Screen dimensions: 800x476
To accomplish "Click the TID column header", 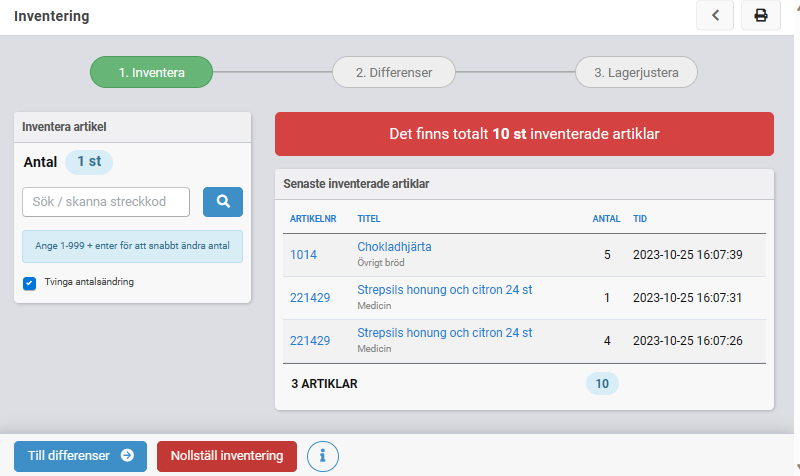I will coord(640,218).
